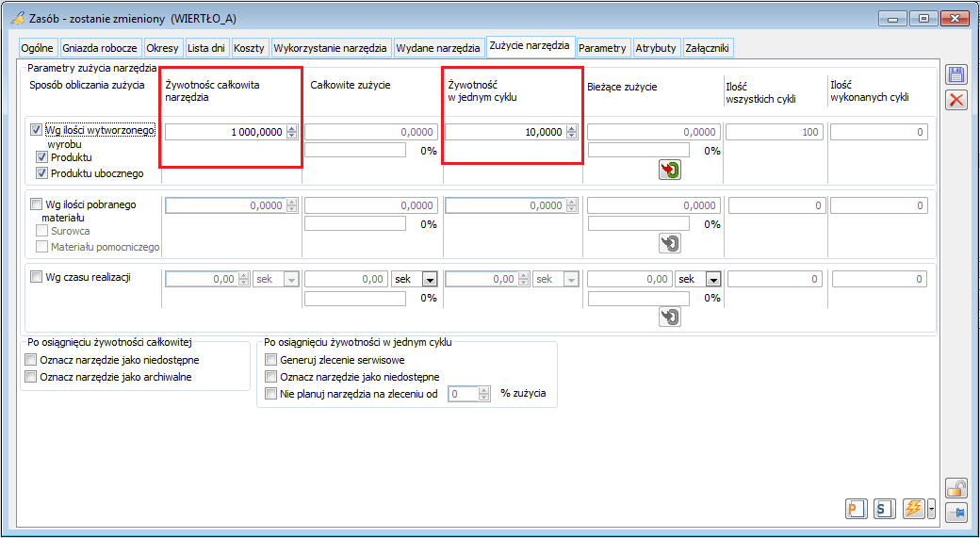Click the % zużycia threshold input
The height and width of the screenshot is (538, 980).
coord(463,394)
